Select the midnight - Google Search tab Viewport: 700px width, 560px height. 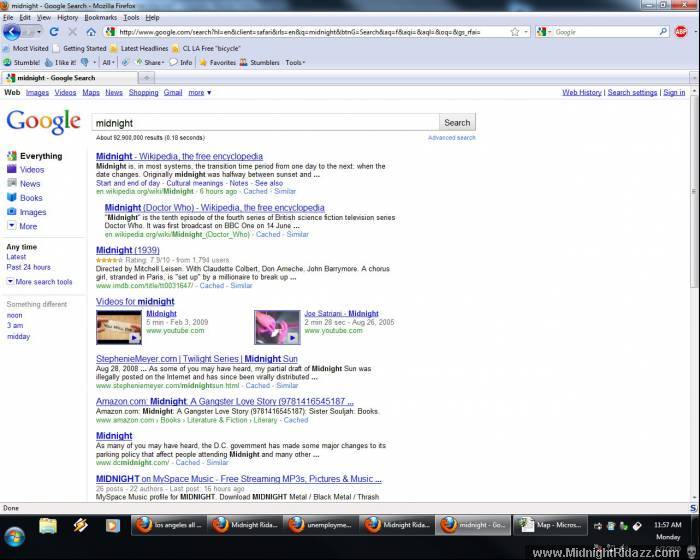[x=69, y=78]
